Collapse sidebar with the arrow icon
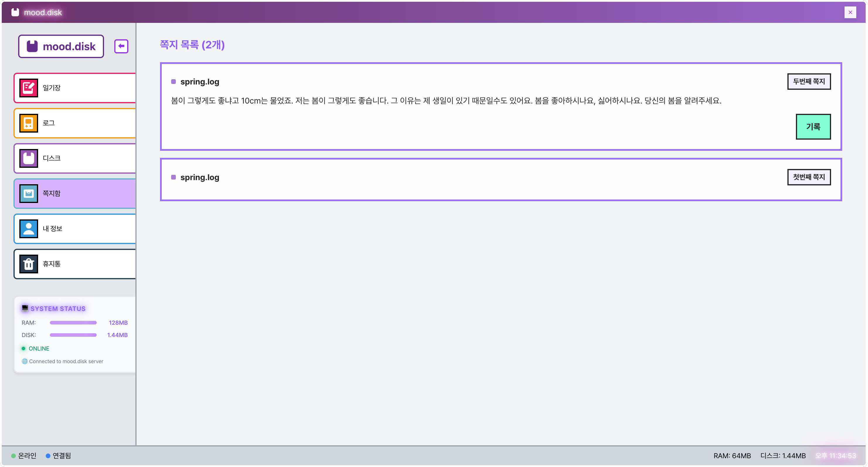 (121, 46)
